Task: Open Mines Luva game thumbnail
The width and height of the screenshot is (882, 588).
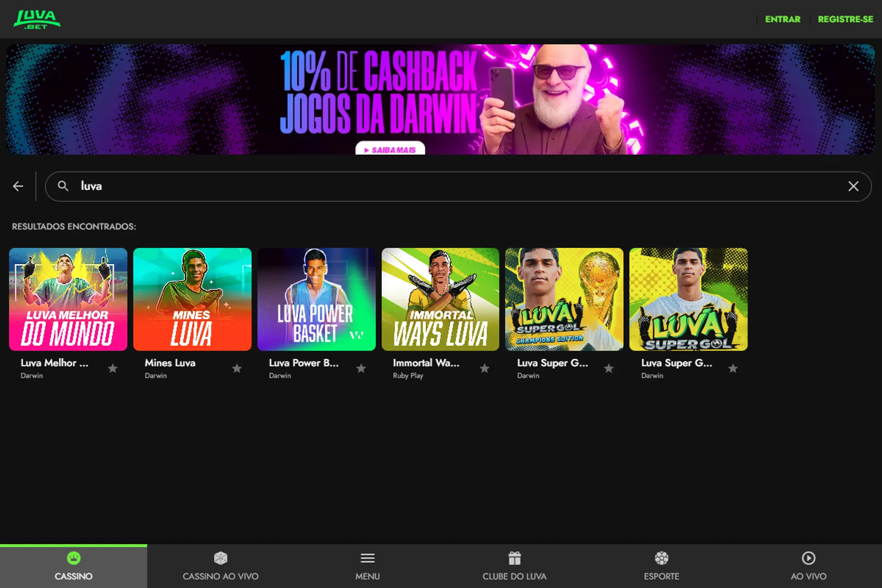Action: coord(192,299)
